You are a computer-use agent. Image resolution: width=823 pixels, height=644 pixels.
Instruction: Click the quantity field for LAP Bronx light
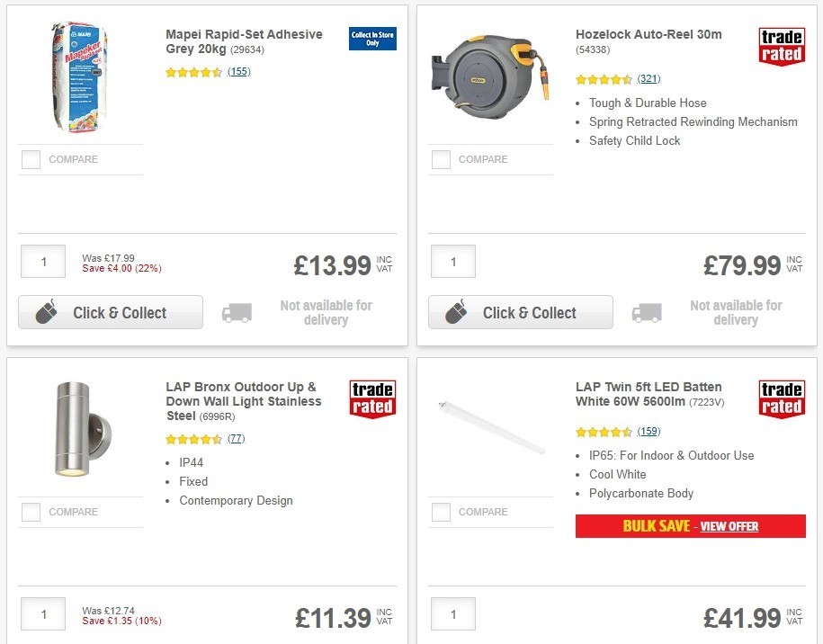tap(42, 613)
